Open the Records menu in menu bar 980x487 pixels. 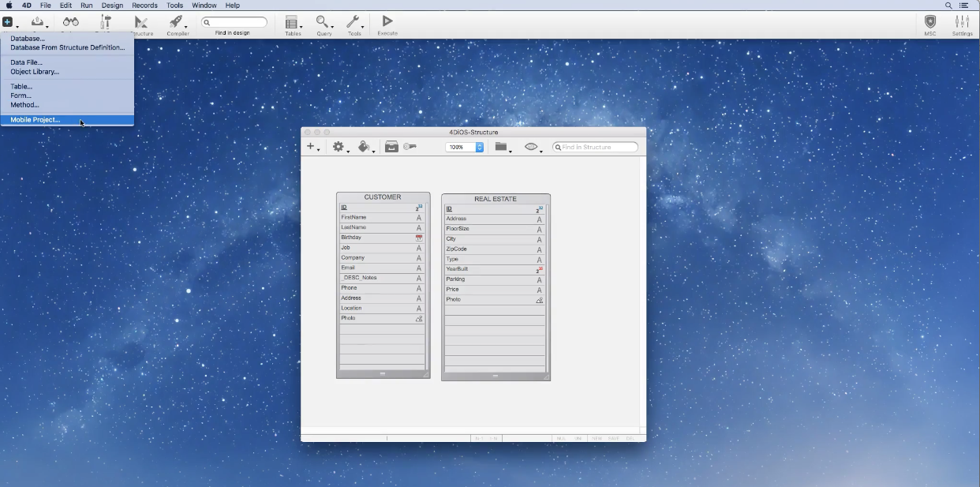[x=144, y=6]
